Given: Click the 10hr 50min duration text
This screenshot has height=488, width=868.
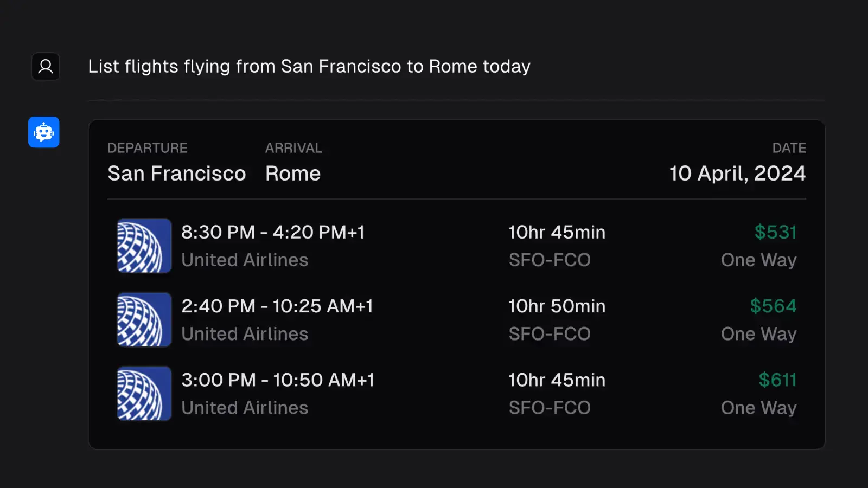Looking at the screenshot, I should pos(557,306).
